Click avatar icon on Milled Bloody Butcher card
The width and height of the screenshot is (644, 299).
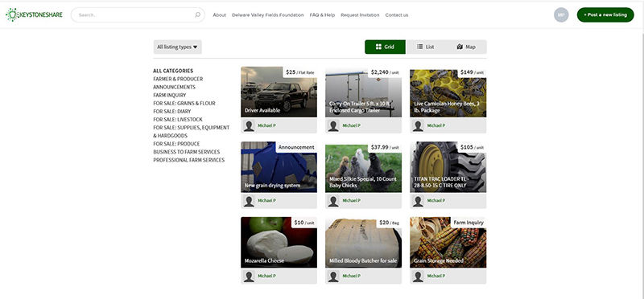point(333,276)
